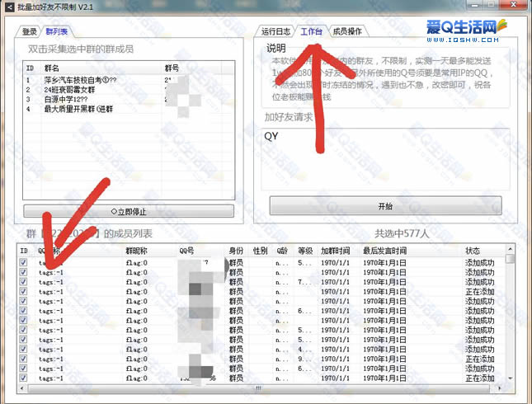Sort group list by 群号 header

point(191,68)
